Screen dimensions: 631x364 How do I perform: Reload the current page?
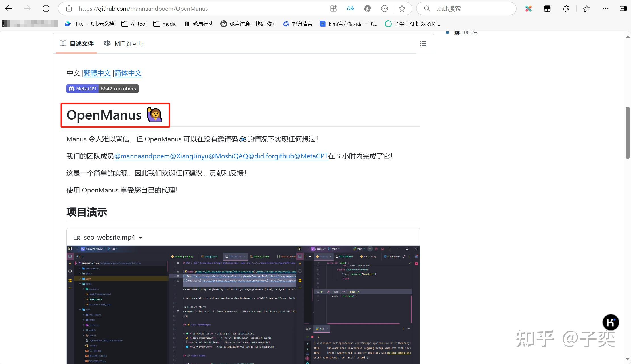[x=46, y=8]
